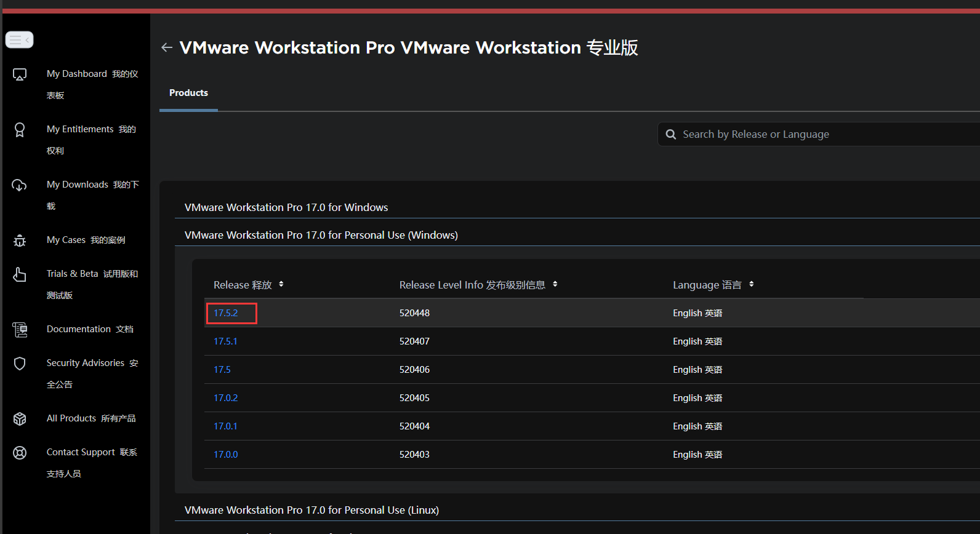The image size is (980, 534).
Task: Click the My Cases bug icon
Action: tap(20, 241)
